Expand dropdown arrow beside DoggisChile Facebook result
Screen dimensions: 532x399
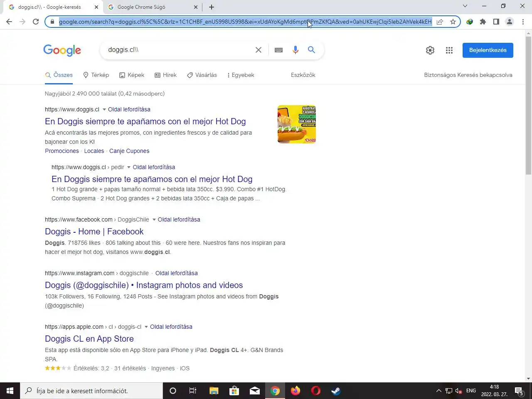click(x=154, y=220)
